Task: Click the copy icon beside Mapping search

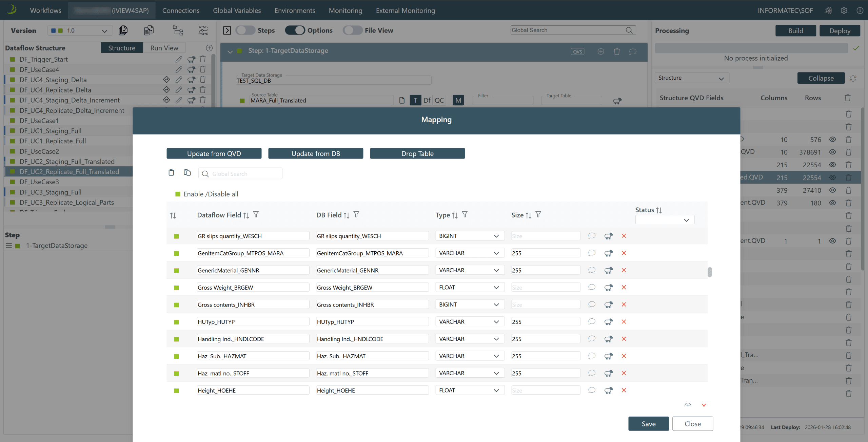Action: pos(187,173)
